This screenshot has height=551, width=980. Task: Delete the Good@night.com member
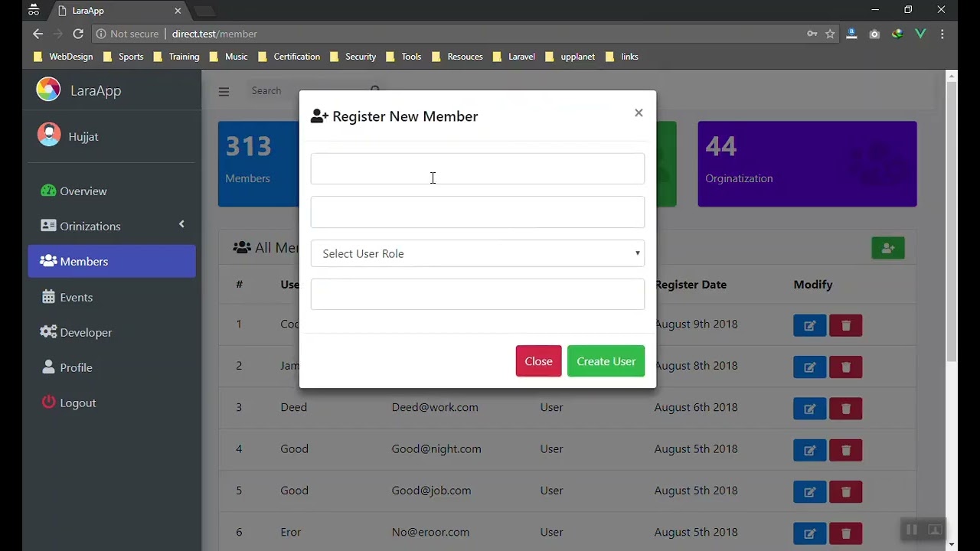tap(846, 450)
